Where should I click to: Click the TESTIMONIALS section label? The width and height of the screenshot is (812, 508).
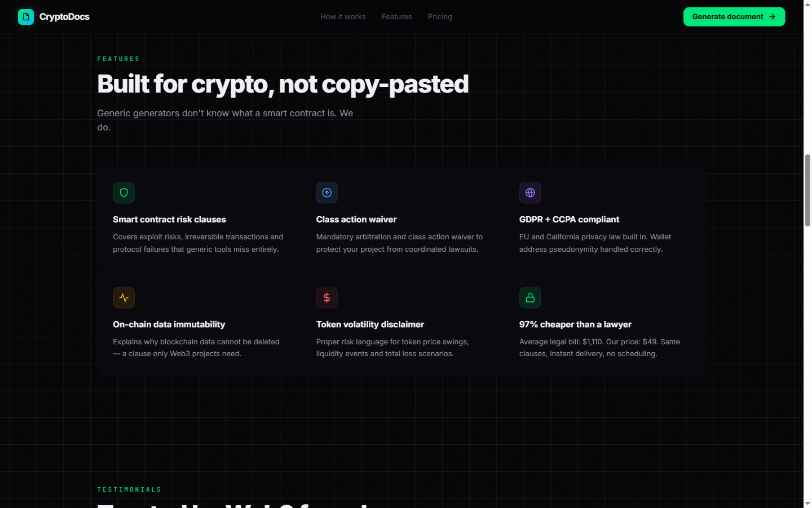129,489
